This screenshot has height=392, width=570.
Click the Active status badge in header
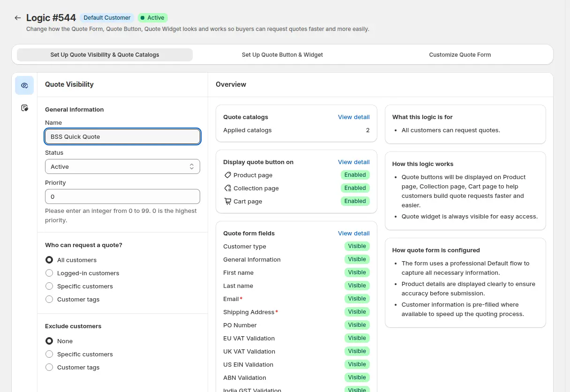[153, 18]
